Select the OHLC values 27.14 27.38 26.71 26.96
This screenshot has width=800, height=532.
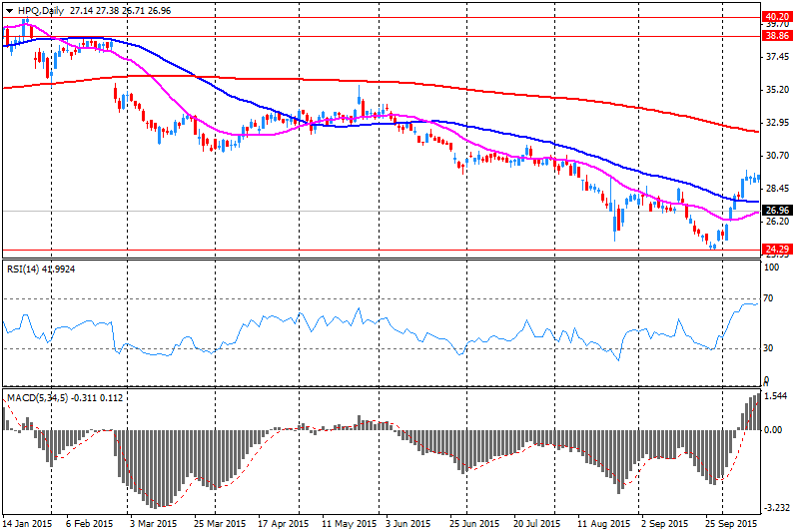[x=121, y=11]
